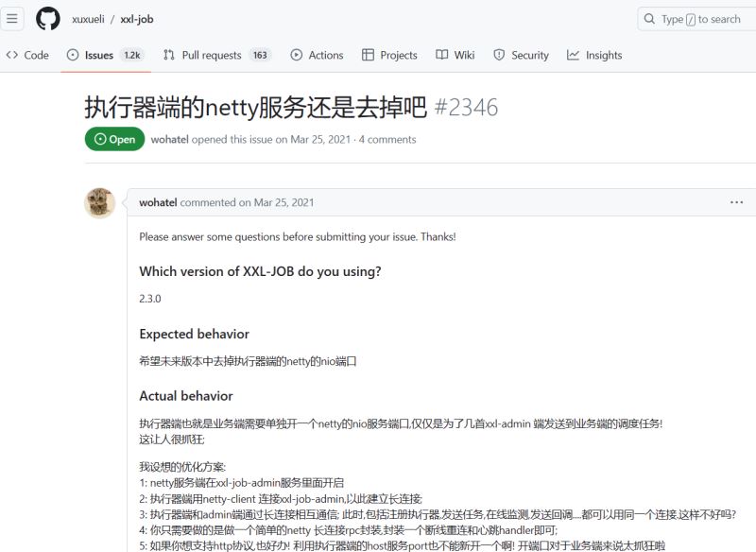Click the Pull requests icon

(169, 55)
